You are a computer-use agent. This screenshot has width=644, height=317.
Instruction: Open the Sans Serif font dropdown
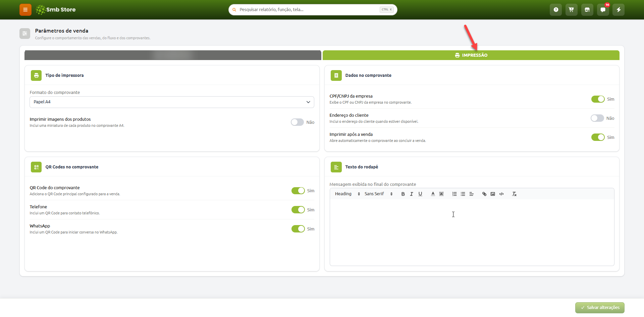[x=378, y=194]
